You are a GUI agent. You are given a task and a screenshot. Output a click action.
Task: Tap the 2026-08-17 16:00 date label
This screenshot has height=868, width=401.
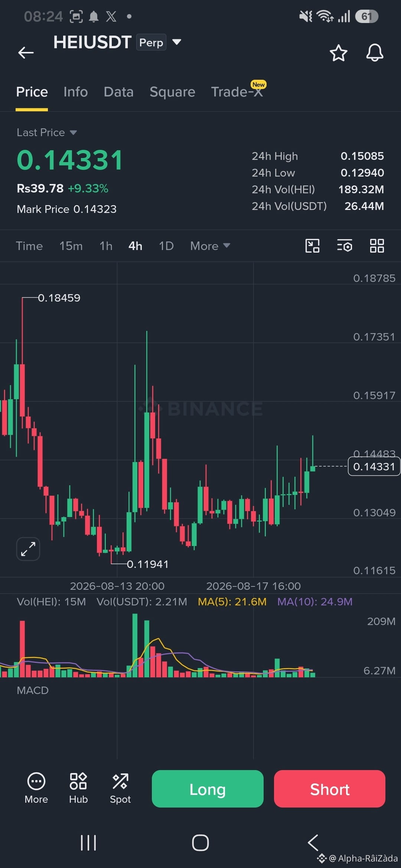tap(254, 586)
